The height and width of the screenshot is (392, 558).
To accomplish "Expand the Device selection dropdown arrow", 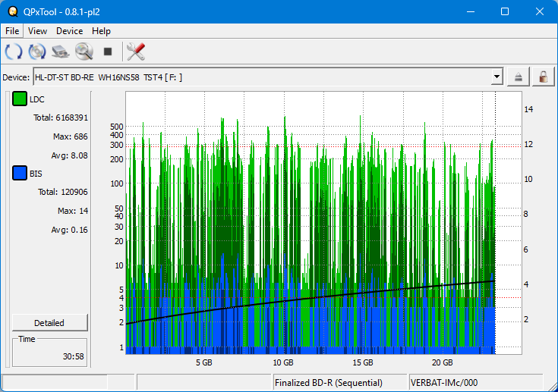I will pos(497,77).
